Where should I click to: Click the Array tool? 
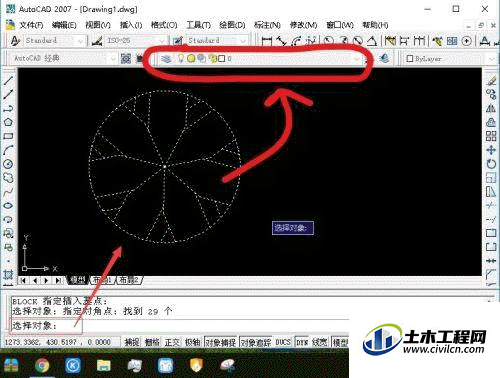491,136
